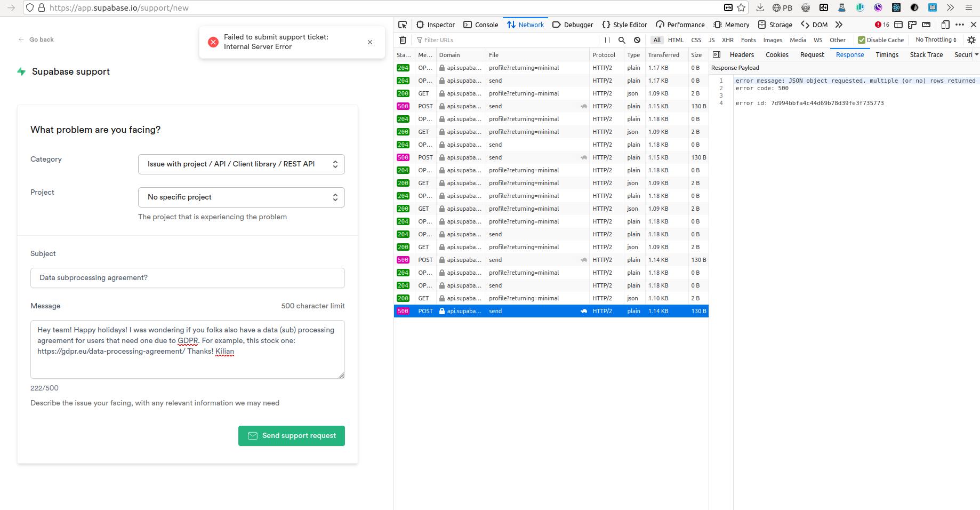Enable request blocking with the block icon
Image resolution: width=980 pixels, height=510 pixels.
click(637, 40)
